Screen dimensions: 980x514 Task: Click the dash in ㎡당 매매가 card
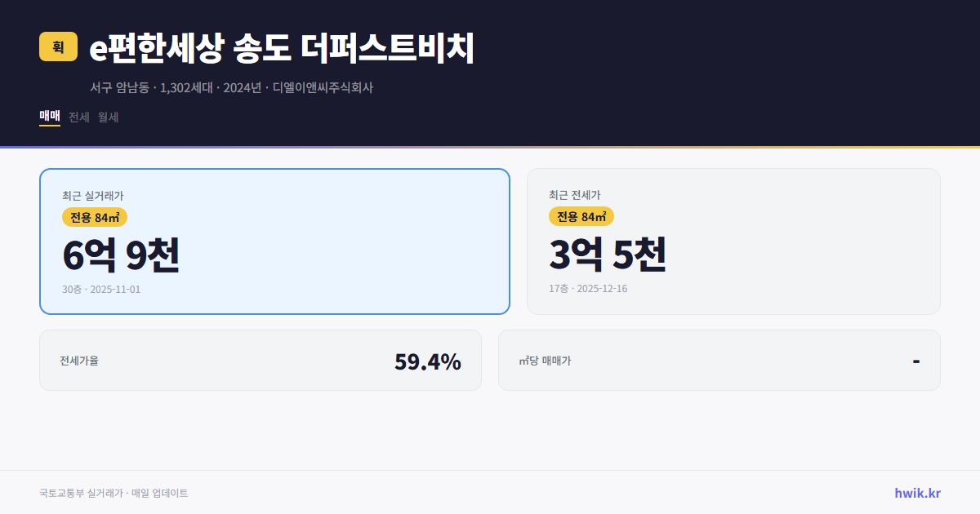pos(917,360)
